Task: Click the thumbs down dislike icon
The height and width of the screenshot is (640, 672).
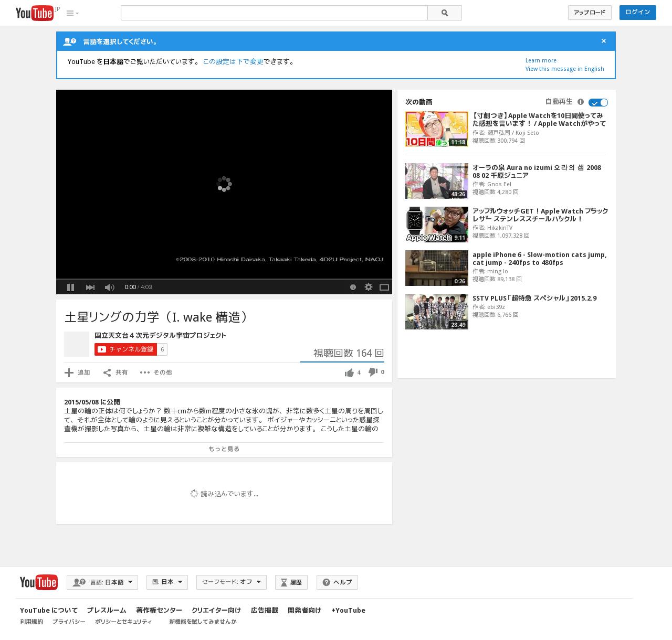Action: point(373,372)
